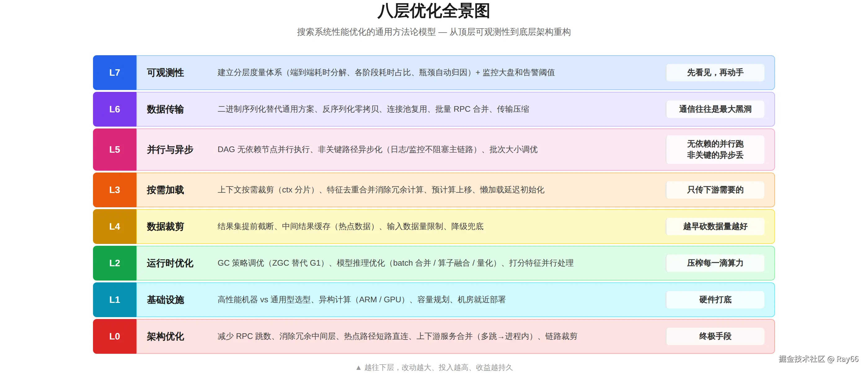Click the tag 只传下游需要的
The image size is (868, 373).
coord(715,190)
